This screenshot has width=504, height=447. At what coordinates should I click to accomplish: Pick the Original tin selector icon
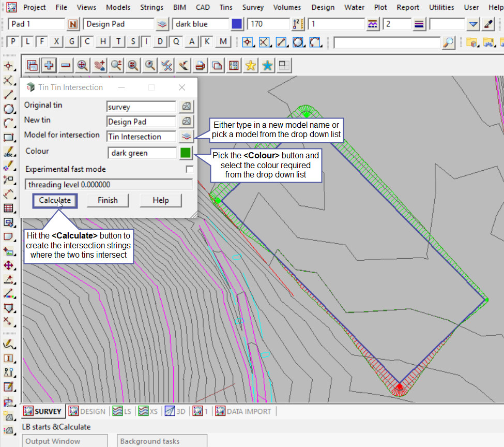186,107
